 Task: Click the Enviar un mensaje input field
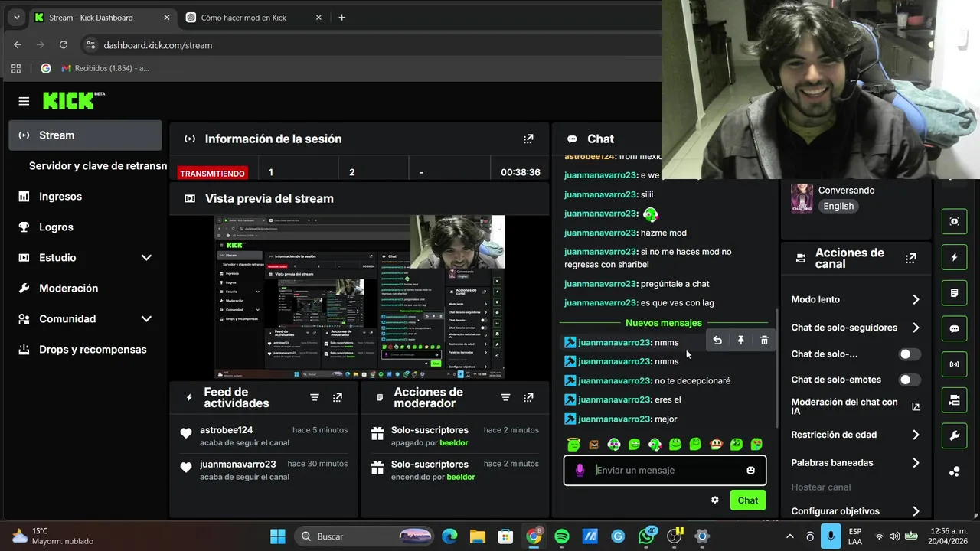coord(665,470)
